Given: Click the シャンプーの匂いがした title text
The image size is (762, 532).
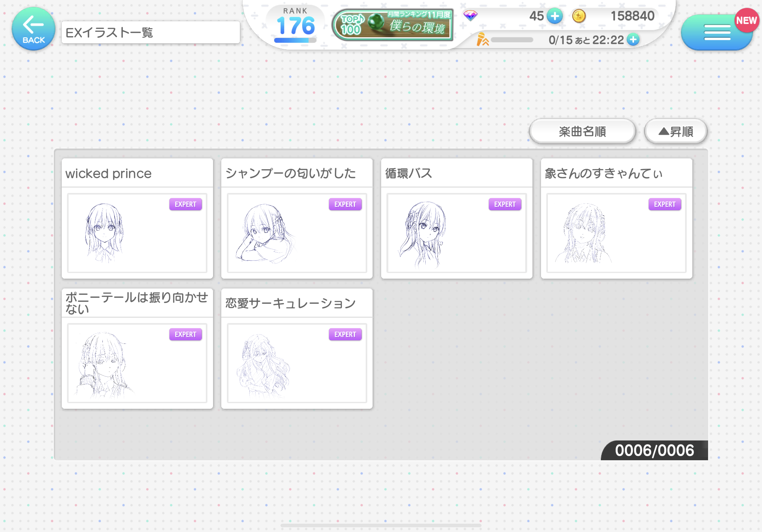Looking at the screenshot, I should 290,174.
